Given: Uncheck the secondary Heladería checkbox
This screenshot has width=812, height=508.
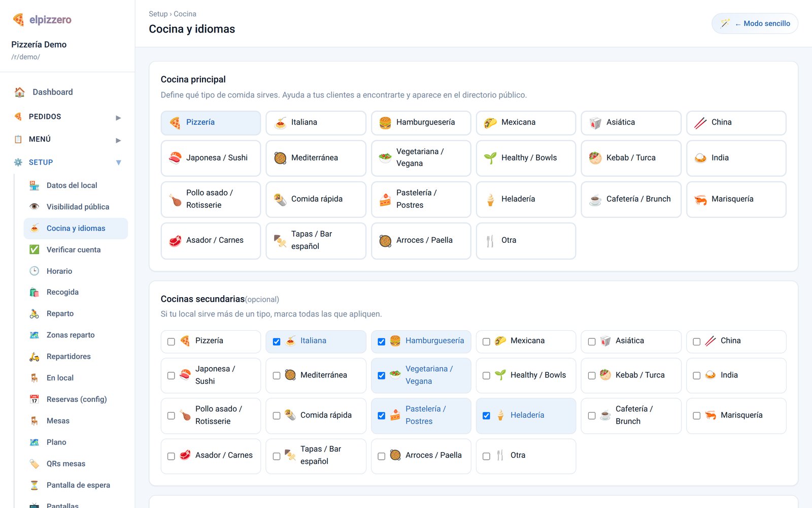Looking at the screenshot, I should (x=486, y=416).
